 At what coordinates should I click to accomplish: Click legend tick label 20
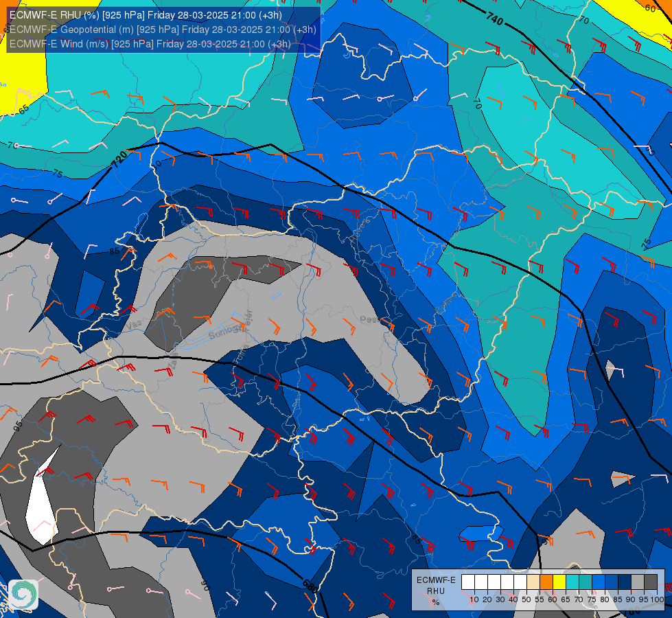click(x=487, y=599)
